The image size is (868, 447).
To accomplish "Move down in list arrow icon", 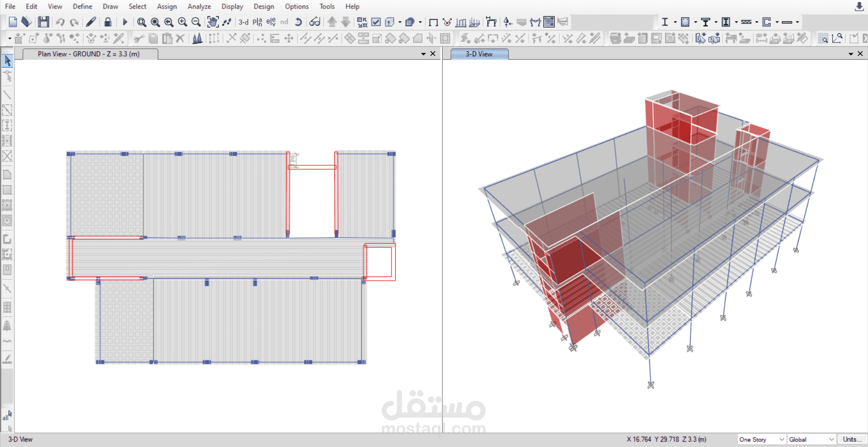I will coord(346,22).
